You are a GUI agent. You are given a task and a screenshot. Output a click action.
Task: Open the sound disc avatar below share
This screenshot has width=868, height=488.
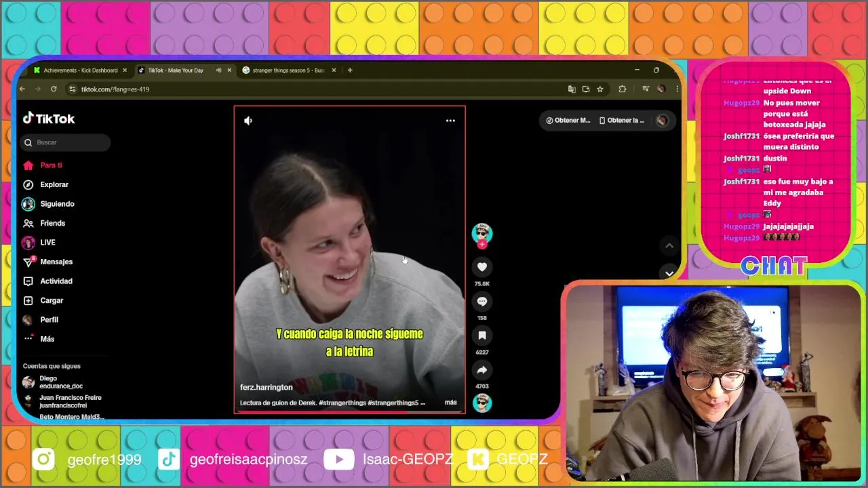482,403
